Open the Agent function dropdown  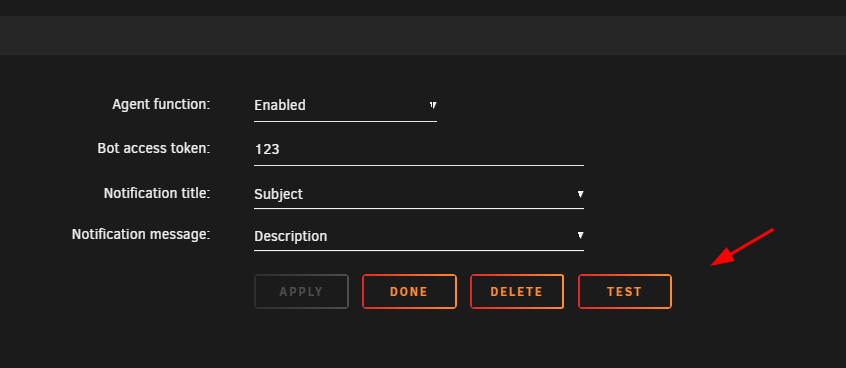point(345,105)
